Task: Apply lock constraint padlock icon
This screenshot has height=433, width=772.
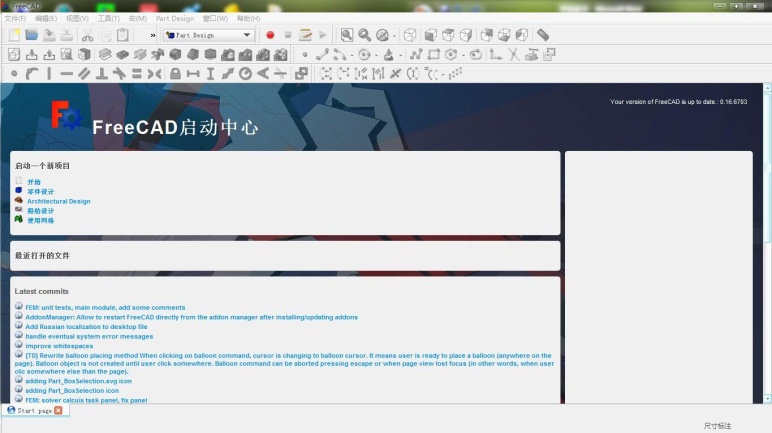Action: [175, 74]
